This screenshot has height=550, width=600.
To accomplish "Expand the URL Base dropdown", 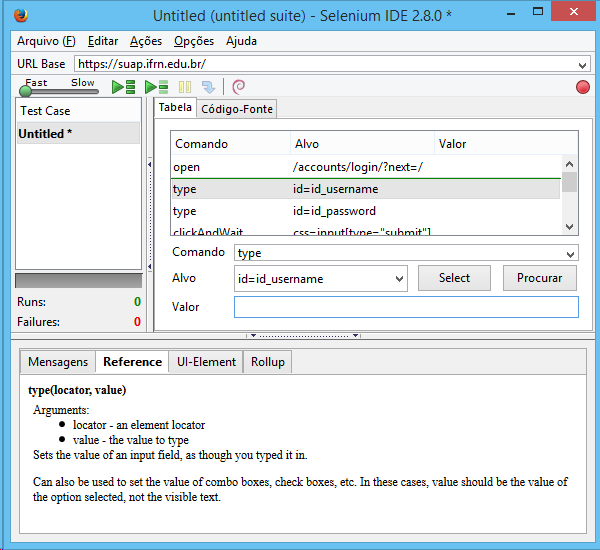I will (x=582, y=65).
